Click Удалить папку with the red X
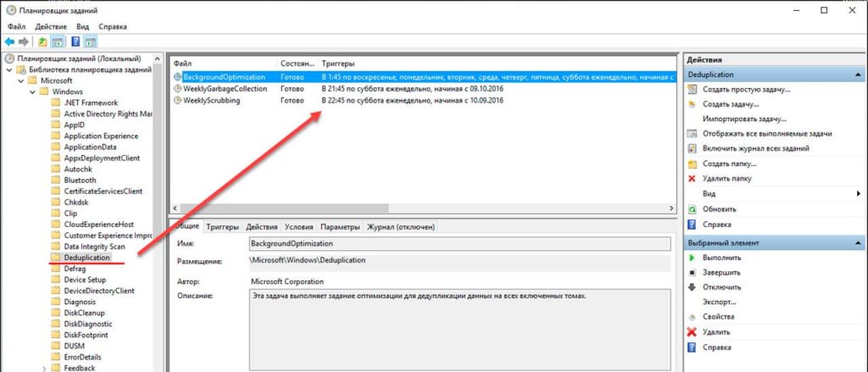 [x=726, y=179]
